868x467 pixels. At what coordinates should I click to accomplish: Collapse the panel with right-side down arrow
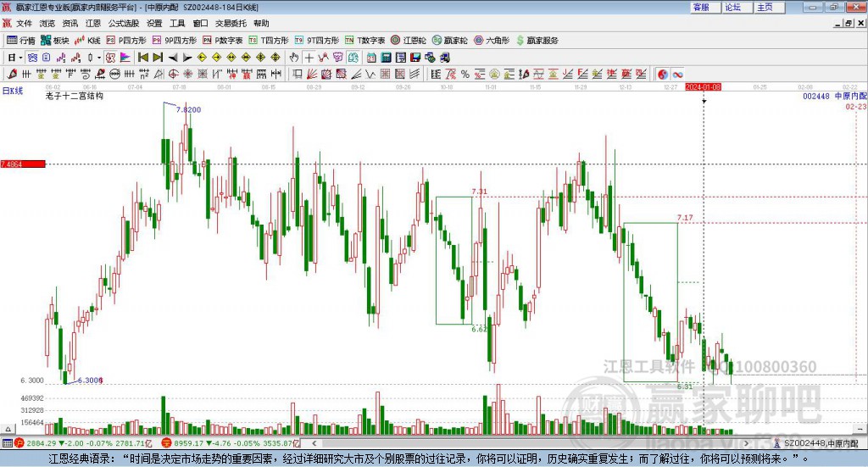pos(861,429)
